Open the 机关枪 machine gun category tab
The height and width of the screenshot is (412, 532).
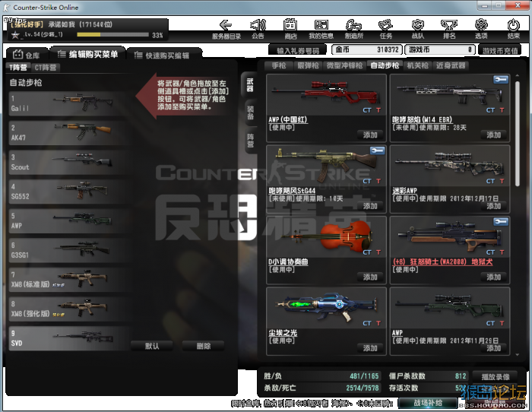click(x=418, y=65)
